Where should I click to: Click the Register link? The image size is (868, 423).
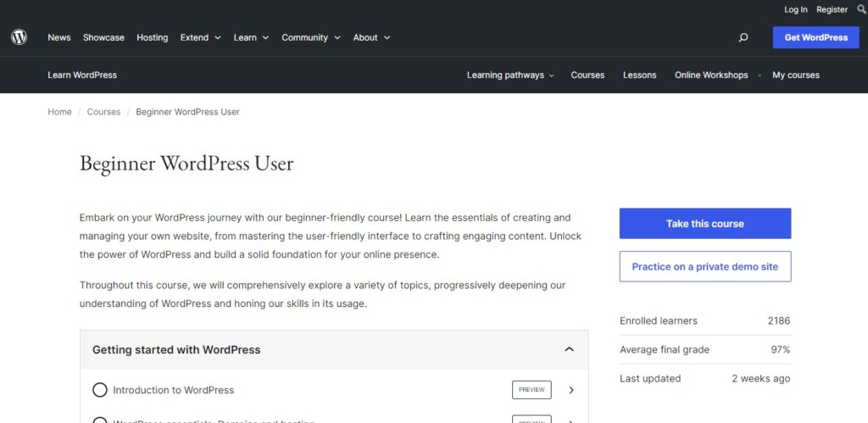point(832,9)
